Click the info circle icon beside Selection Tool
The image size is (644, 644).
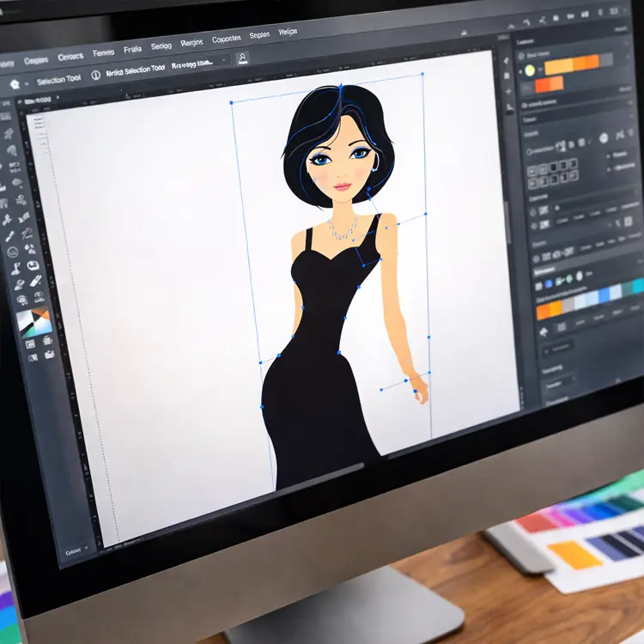click(x=95, y=75)
